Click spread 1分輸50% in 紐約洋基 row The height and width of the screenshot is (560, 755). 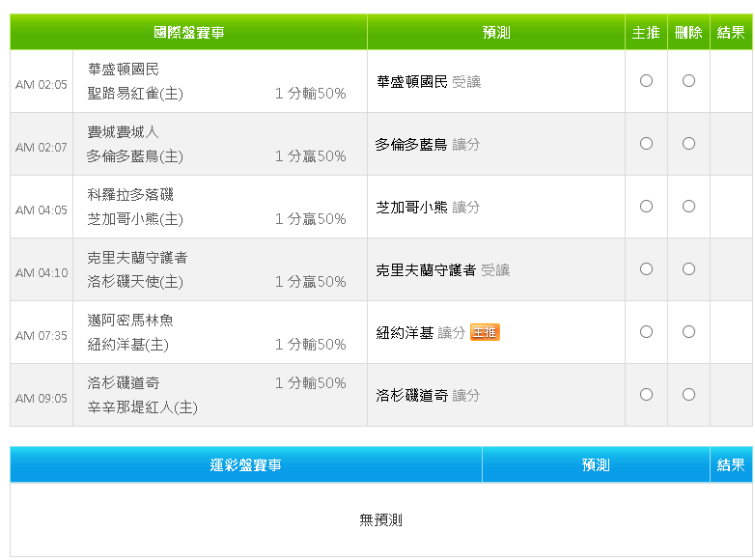[311, 345]
